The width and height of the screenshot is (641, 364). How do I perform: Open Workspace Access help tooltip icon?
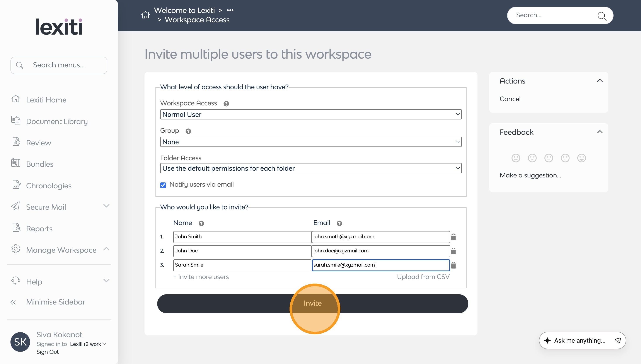226,104
